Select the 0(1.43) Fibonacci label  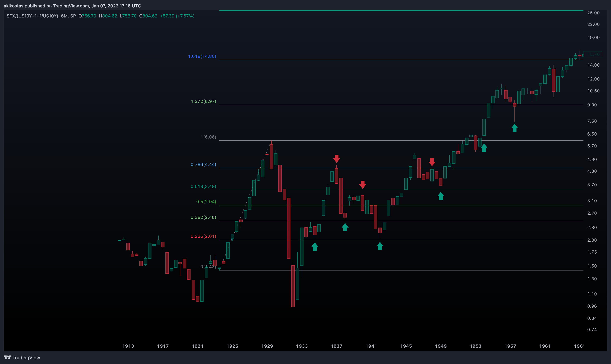(208, 267)
